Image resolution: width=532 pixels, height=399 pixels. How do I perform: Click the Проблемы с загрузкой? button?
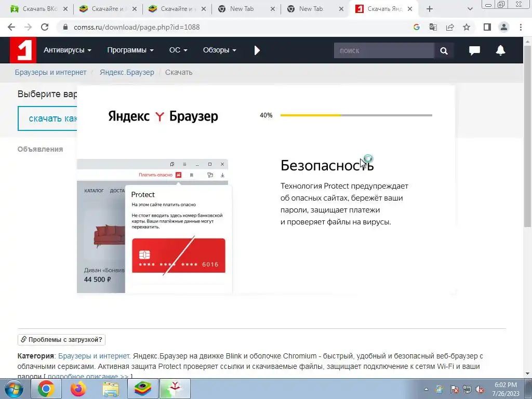pyautogui.click(x=61, y=340)
